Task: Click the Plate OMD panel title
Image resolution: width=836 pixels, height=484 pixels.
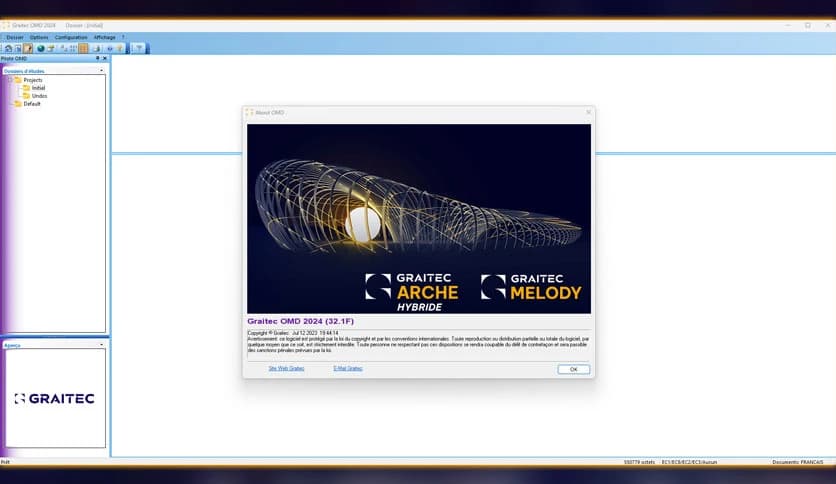Action: click(14, 58)
